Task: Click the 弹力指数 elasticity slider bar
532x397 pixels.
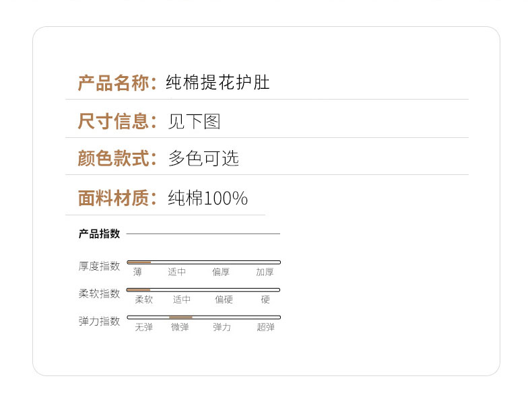Action: coord(203,317)
